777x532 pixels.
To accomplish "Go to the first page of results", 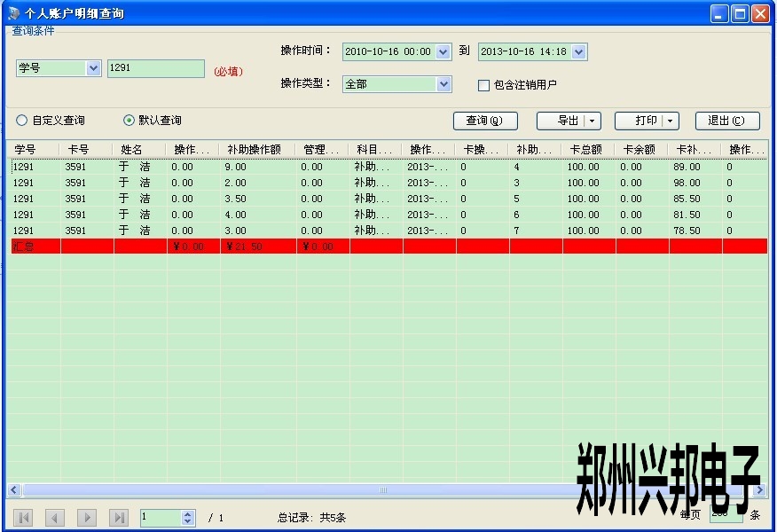I will (x=23, y=518).
